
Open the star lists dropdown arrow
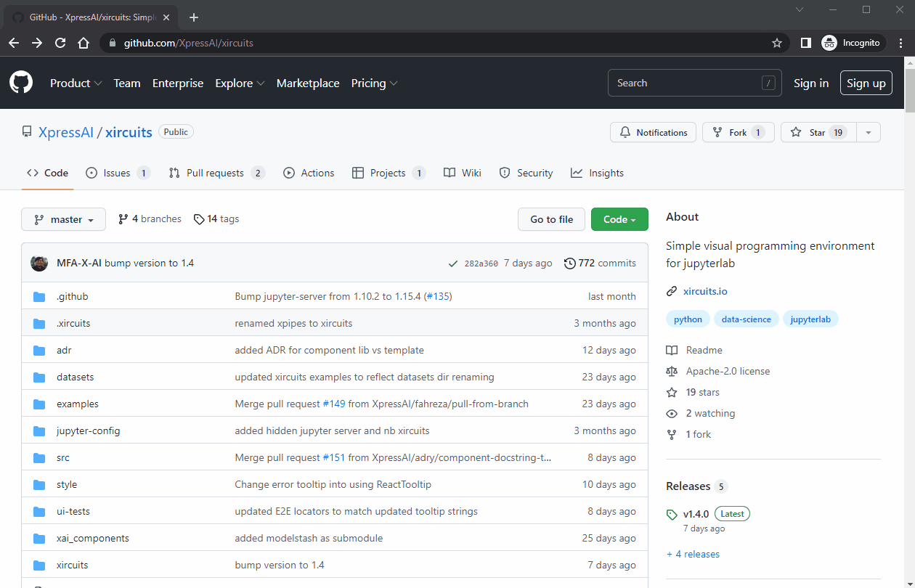[869, 132]
